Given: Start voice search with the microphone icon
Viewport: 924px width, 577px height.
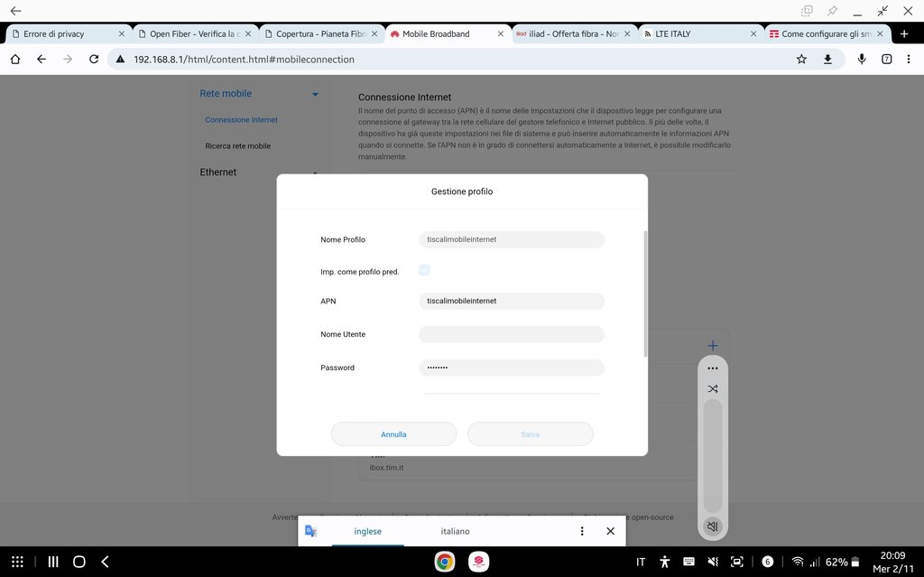Looking at the screenshot, I should tap(862, 59).
